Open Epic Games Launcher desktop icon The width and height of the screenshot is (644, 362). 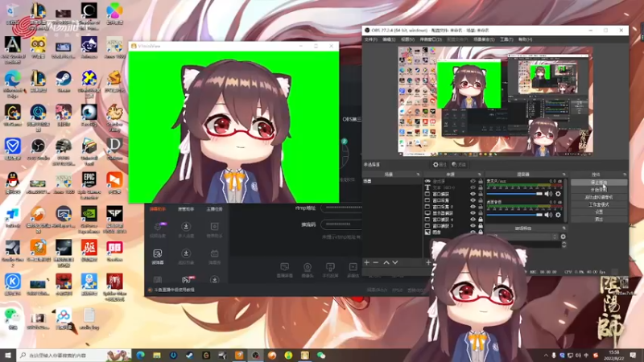pyautogui.click(x=89, y=186)
